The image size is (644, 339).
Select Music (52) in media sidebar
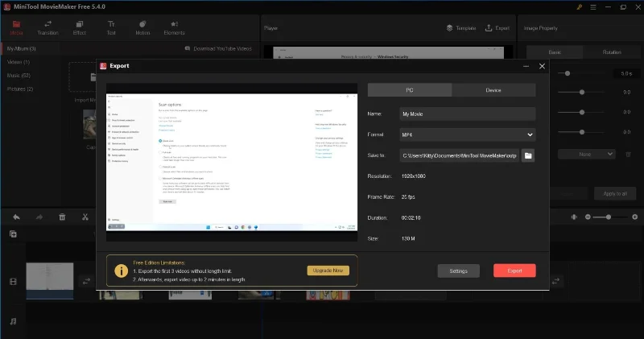tap(19, 76)
